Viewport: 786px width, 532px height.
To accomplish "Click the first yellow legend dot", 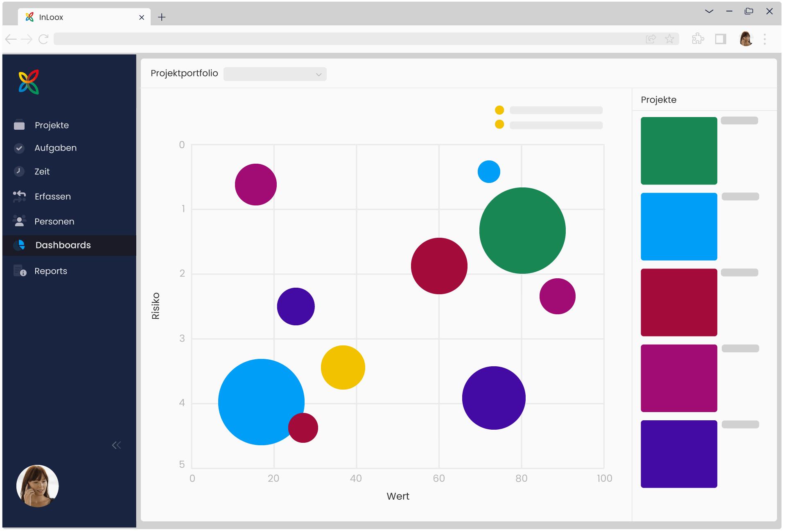I will pyautogui.click(x=499, y=110).
